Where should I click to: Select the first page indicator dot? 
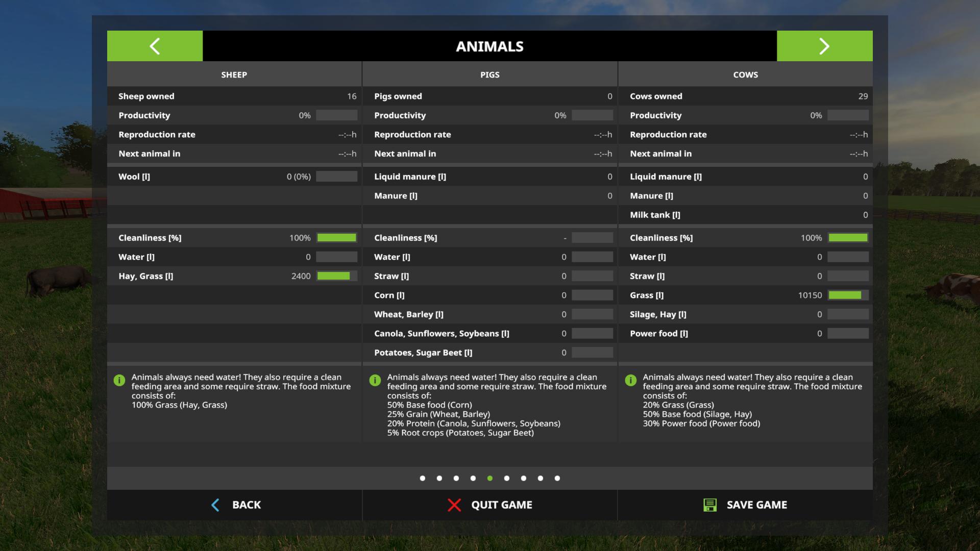423,479
